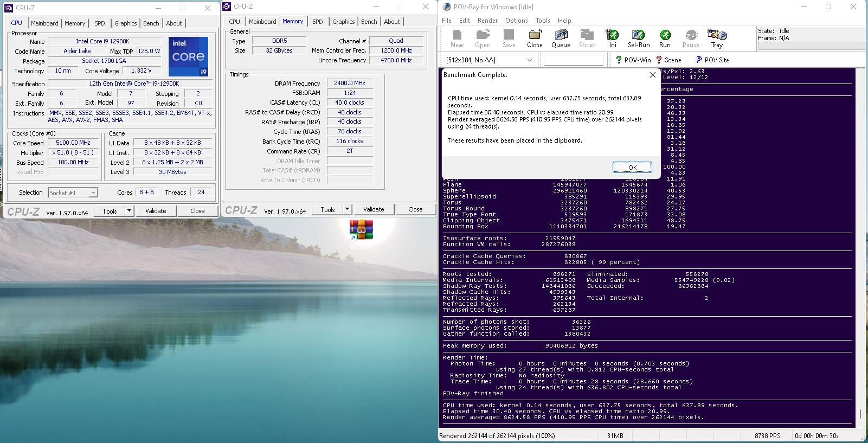Confirm Benchmark Complete dialog with OK
Screen dimensions: 868x443
632,168
